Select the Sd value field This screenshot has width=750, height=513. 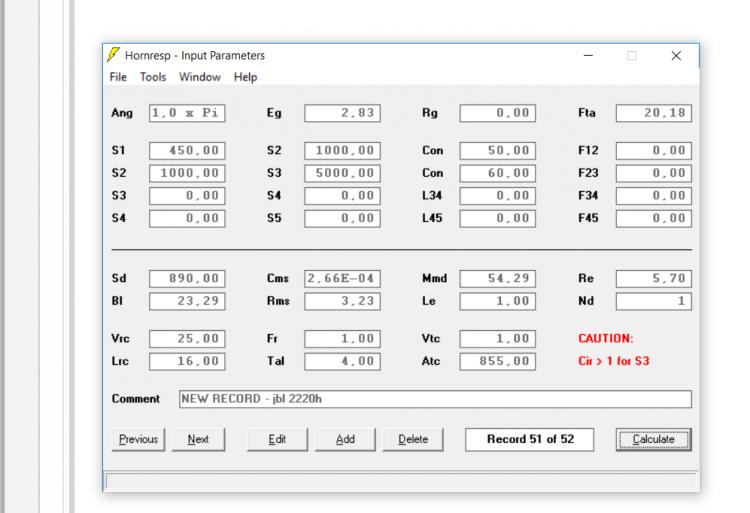click(x=186, y=278)
